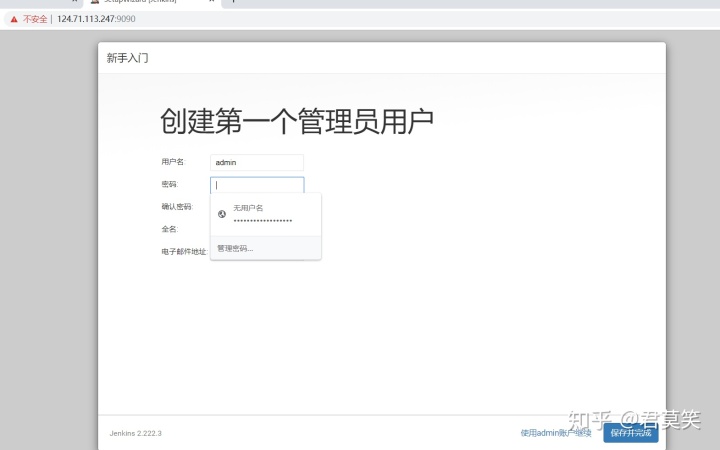Viewport: 720px width, 450px height.
Task: Click the 密码 label
Action: (x=169, y=184)
